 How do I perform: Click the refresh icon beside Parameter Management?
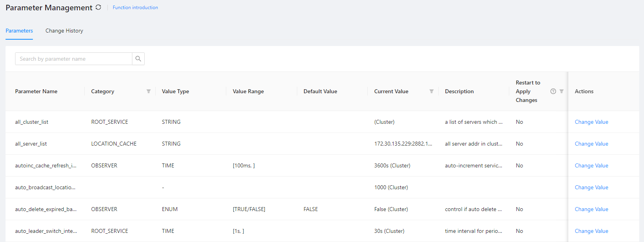click(98, 7)
